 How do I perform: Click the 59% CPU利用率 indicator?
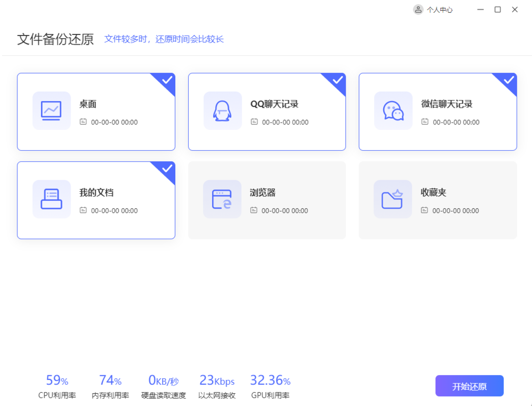click(x=57, y=386)
